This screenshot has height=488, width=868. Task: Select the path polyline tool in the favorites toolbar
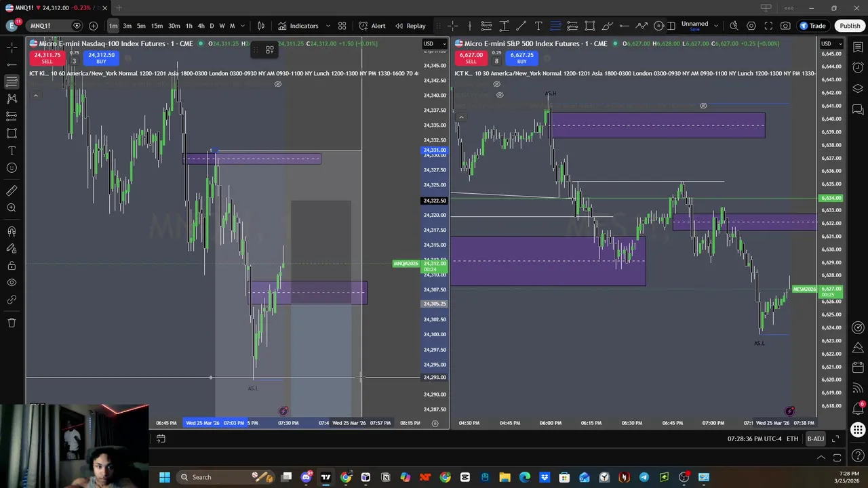(642, 26)
